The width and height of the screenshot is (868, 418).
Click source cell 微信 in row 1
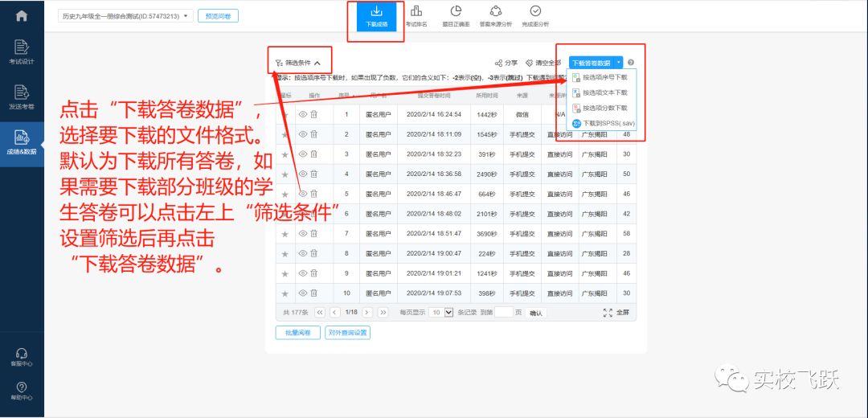tap(522, 115)
